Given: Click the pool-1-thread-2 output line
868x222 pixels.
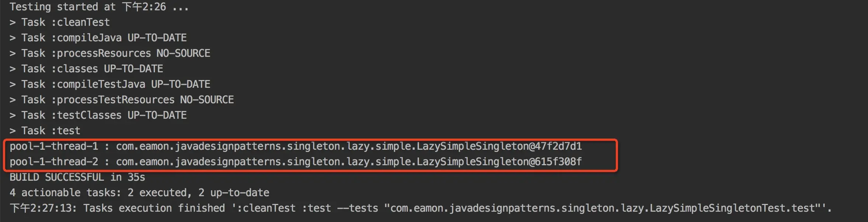Looking at the screenshot, I should [x=296, y=162].
